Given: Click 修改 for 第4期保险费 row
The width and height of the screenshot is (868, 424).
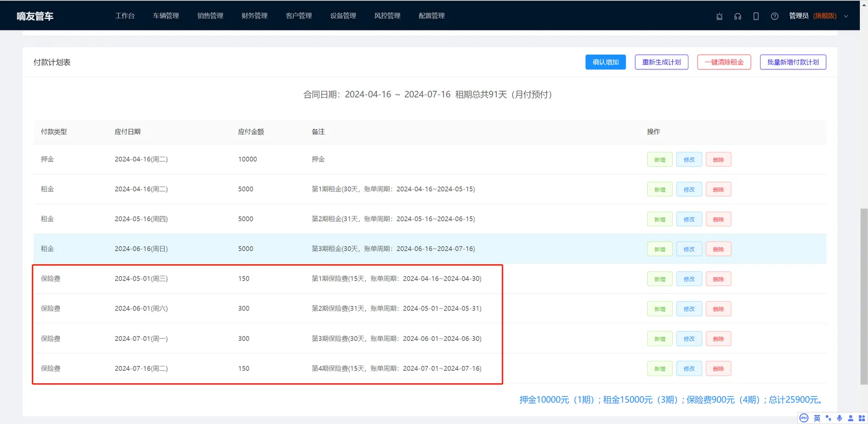Looking at the screenshot, I should coord(689,369).
